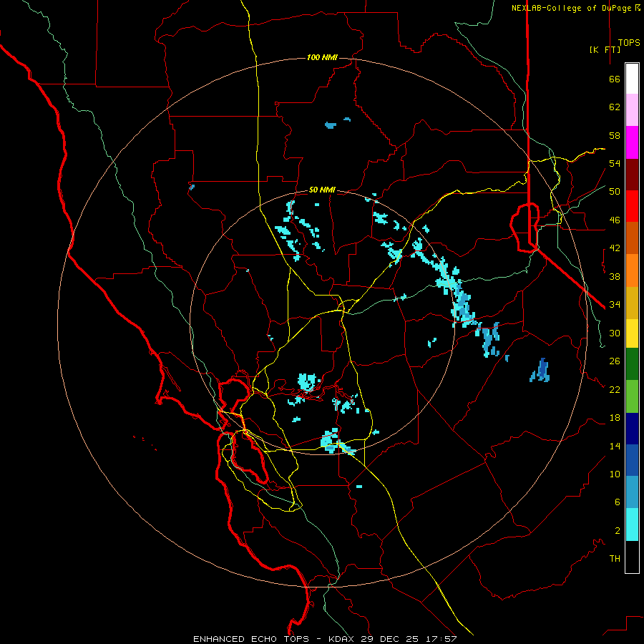
Task: Click the 26 value on legend
Action: (615, 361)
